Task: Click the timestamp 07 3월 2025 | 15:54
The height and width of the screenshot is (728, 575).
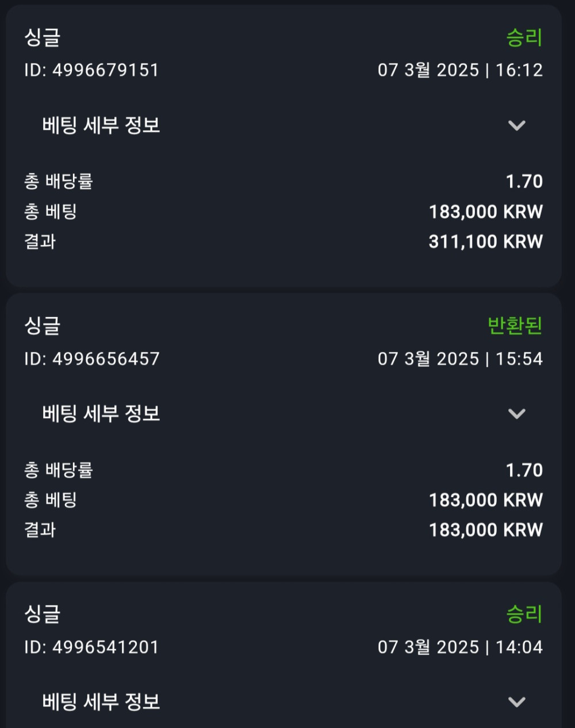Action: pyautogui.click(x=460, y=359)
